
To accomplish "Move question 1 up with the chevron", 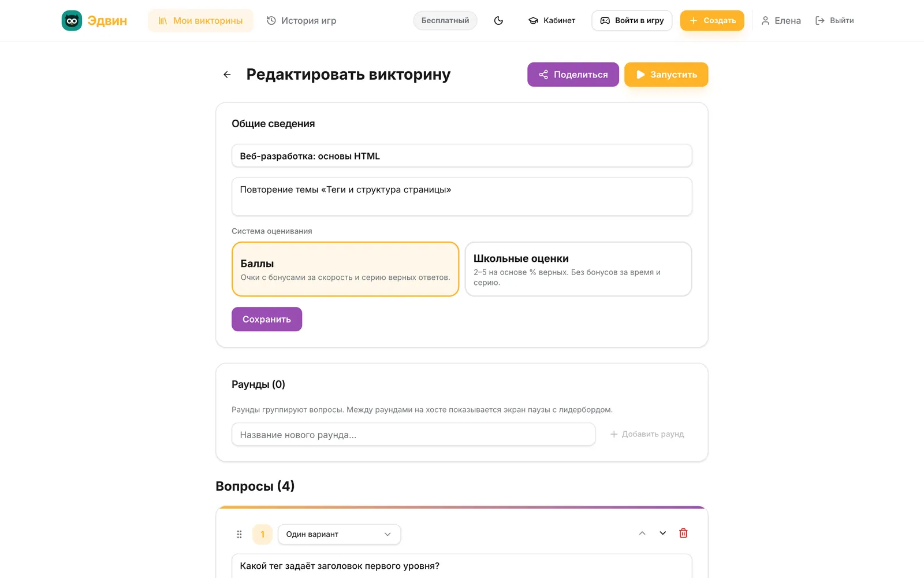I will (x=642, y=533).
